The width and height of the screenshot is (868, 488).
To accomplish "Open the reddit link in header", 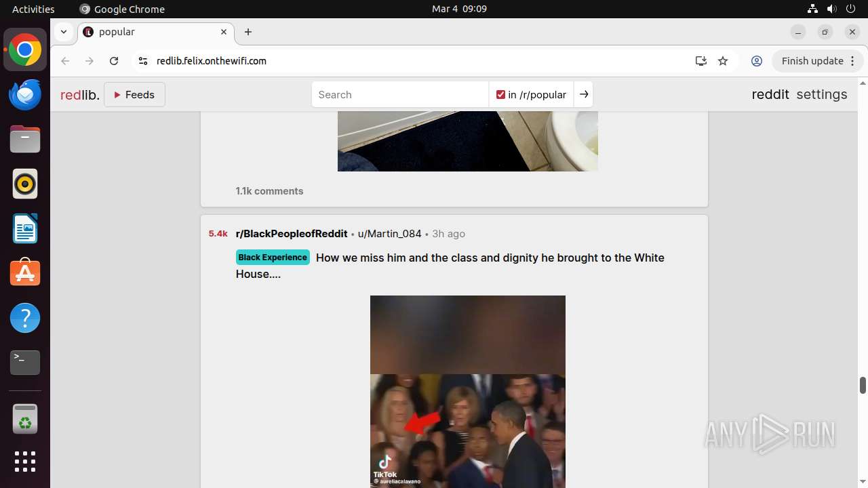I will (x=770, y=95).
